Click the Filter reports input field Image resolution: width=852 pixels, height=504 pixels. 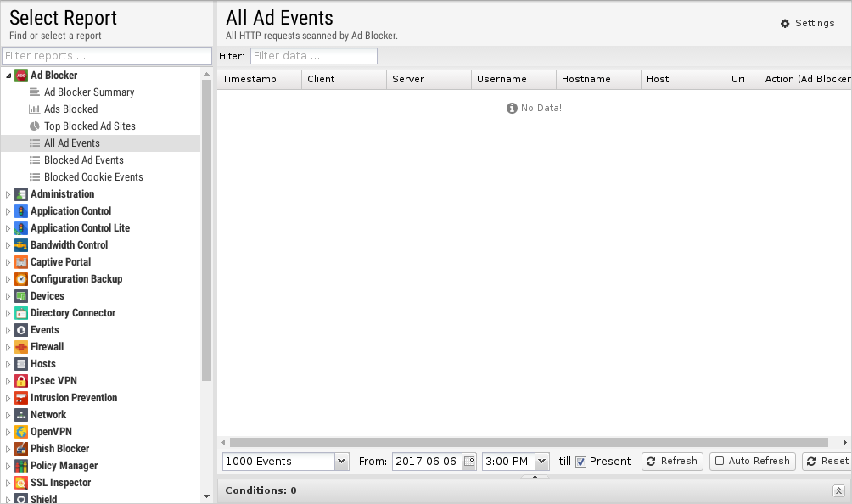[x=107, y=56]
